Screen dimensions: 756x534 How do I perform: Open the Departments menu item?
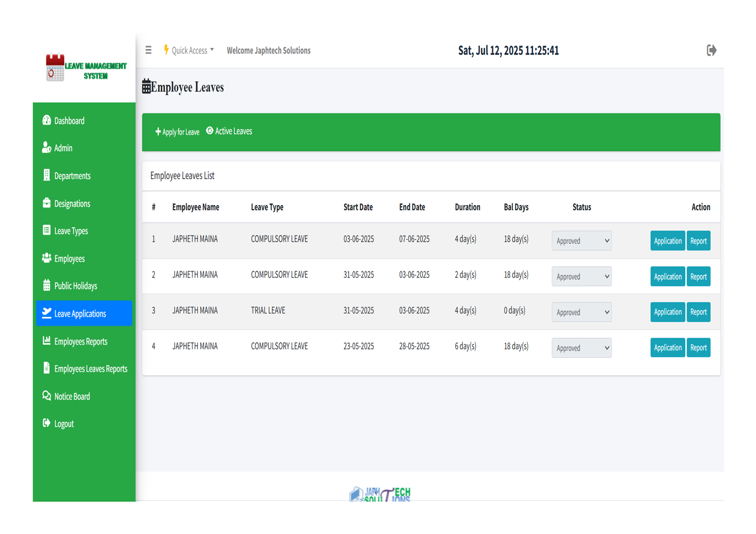pos(84,176)
